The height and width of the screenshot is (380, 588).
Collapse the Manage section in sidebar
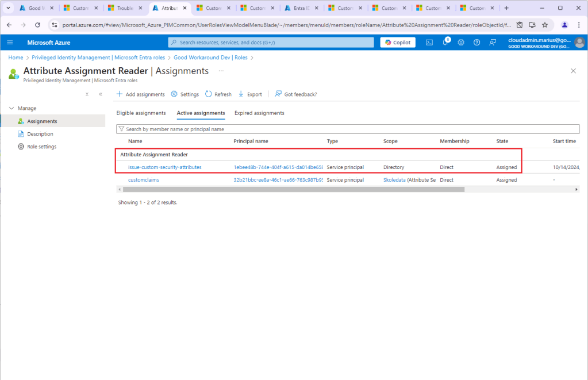tap(12, 108)
